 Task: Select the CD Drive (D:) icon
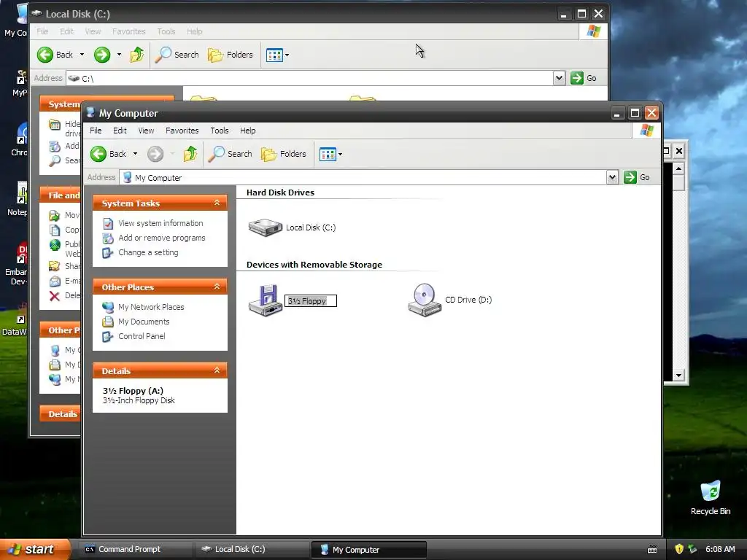[x=424, y=300]
